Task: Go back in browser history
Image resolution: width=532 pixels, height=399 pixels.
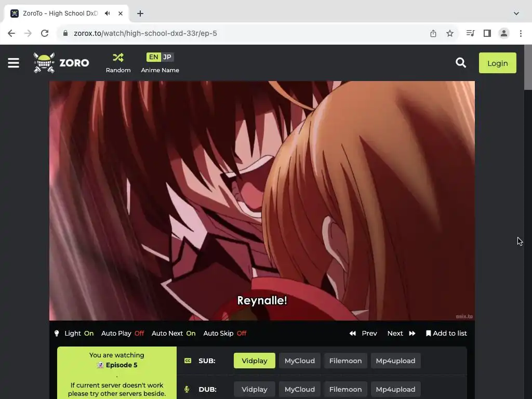Action: point(11,33)
